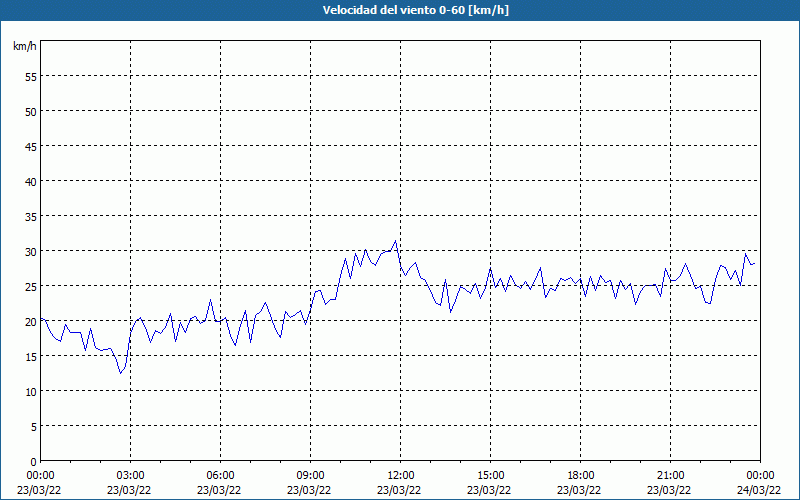Click the 09:00 time axis label
The height and width of the screenshot is (500, 800).
click(310, 476)
